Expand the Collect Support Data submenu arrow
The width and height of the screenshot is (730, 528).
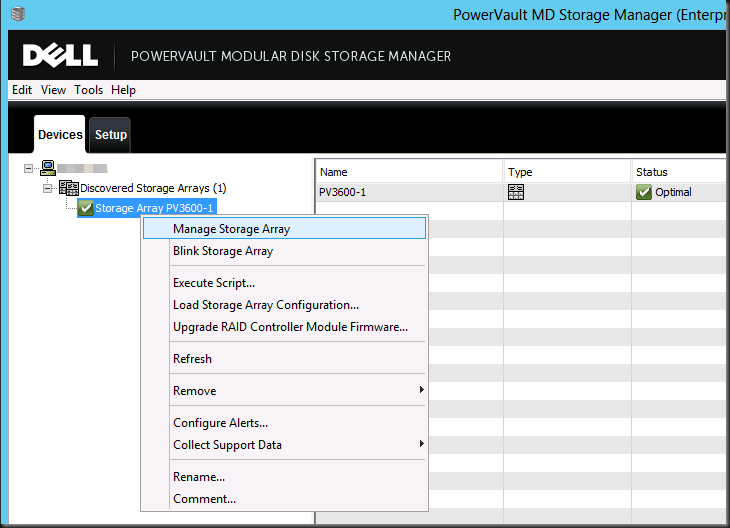pos(421,444)
